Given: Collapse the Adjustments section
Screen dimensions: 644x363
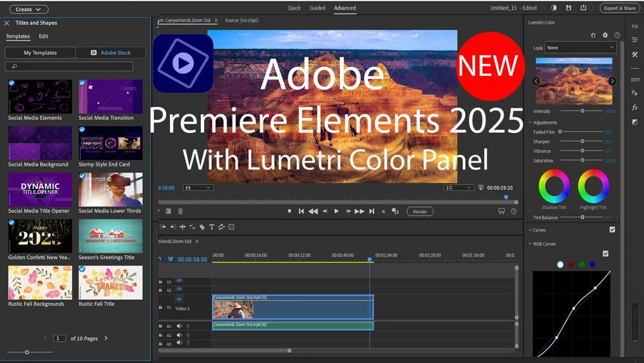Looking at the screenshot, I should (x=530, y=123).
